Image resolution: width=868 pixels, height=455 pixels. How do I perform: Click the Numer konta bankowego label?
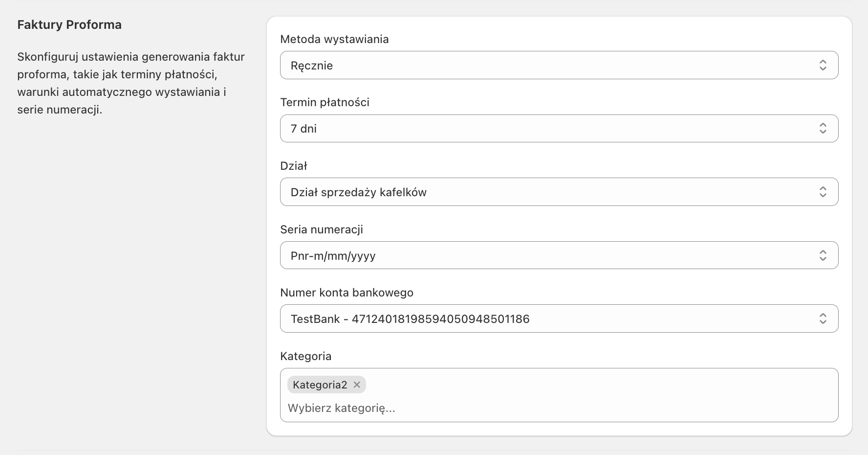tap(347, 293)
